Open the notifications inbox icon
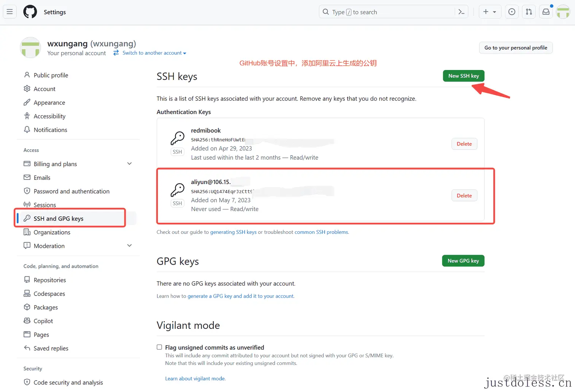The height and width of the screenshot is (392, 575). click(546, 11)
